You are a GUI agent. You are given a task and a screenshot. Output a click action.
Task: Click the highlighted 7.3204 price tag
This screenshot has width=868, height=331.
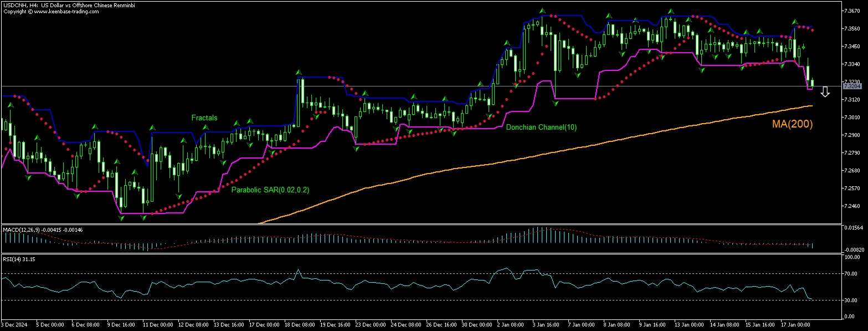click(852, 86)
